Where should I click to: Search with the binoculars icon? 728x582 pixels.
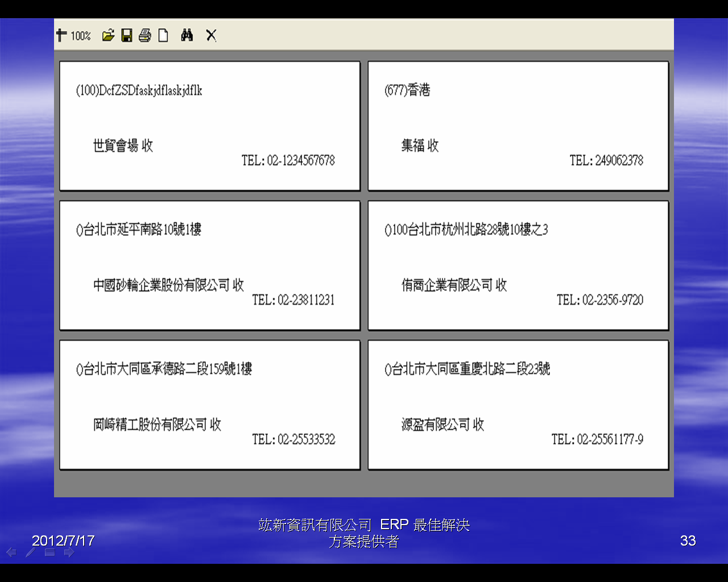(x=187, y=36)
